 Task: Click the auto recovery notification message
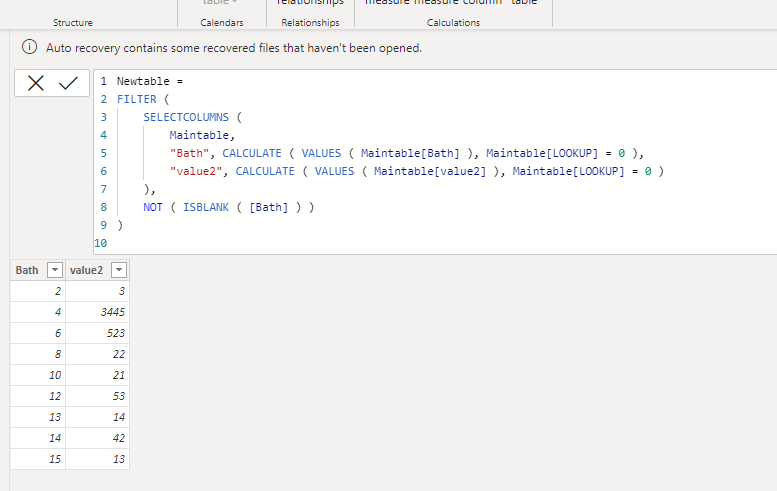234,48
